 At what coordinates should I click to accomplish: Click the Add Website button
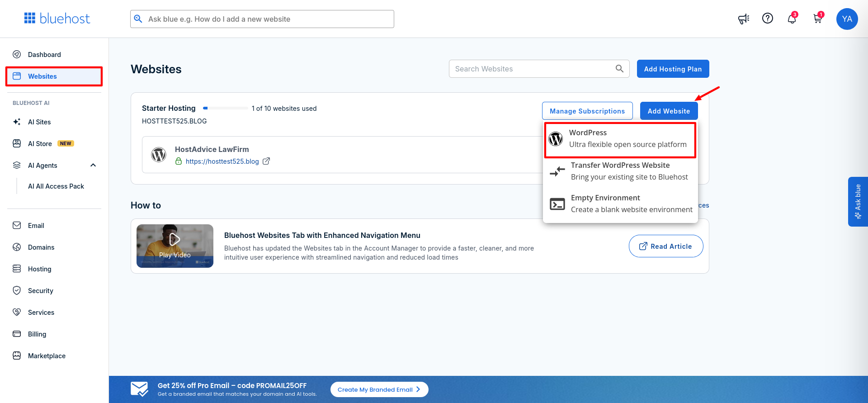pyautogui.click(x=669, y=111)
